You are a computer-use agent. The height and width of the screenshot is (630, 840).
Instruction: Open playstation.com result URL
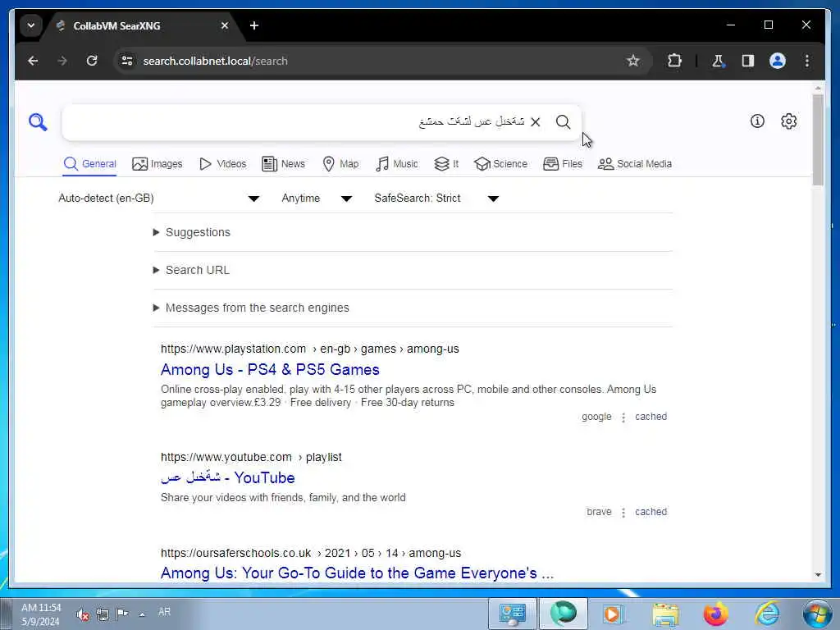click(309, 349)
